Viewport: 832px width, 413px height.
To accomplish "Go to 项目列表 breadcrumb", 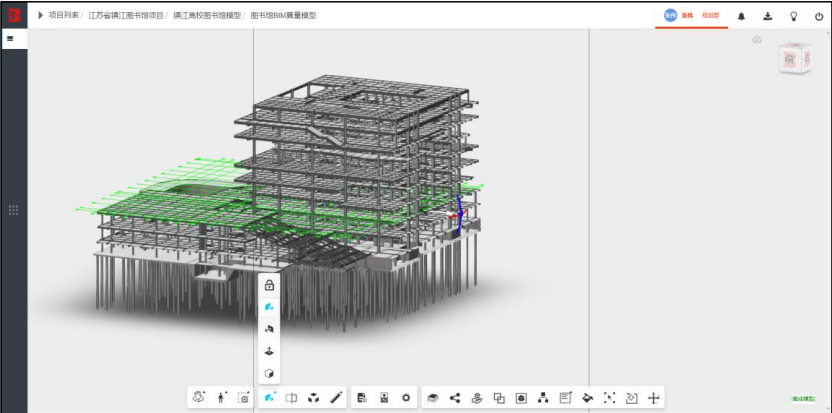I will tap(63, 15).
